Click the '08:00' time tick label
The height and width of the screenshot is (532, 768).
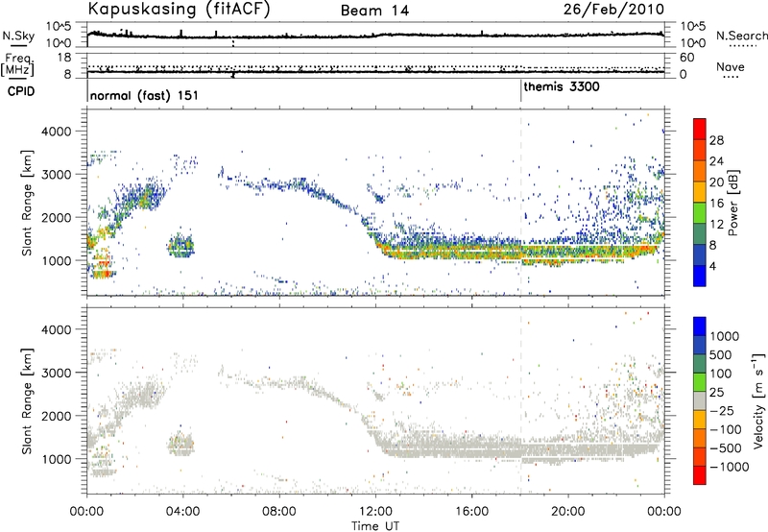[279, 512]
